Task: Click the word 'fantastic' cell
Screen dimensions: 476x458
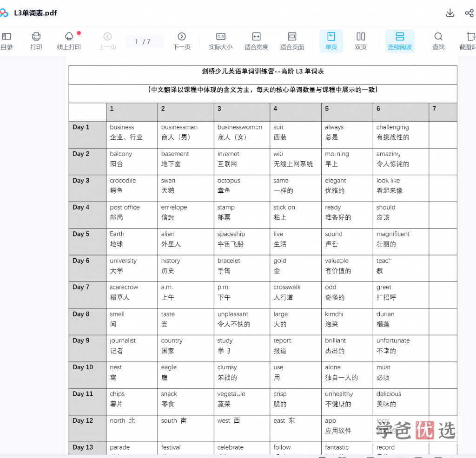Action: click(x=347, y=448)
